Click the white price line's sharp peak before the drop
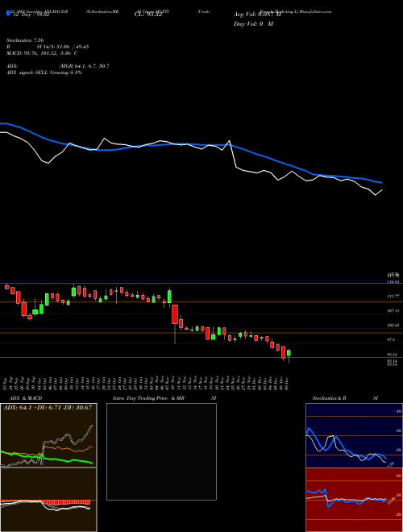Viewport: 403px width, 532px height. coord(230,141)
